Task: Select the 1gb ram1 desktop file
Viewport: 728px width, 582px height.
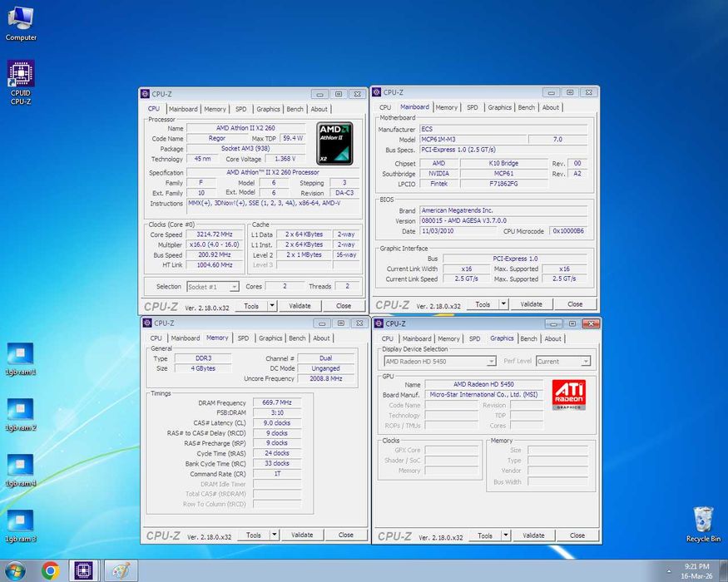Action: (21, 359)
